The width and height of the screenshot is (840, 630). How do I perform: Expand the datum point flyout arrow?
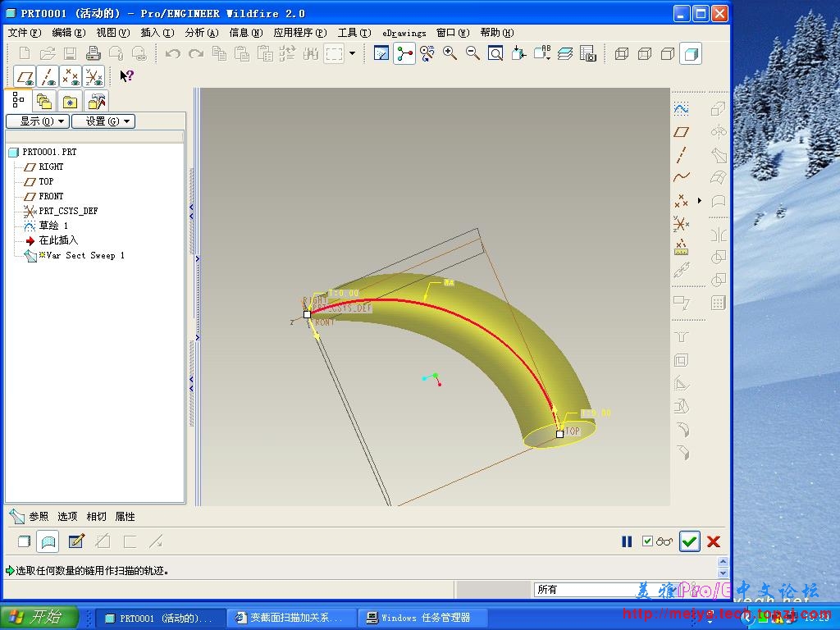[x=700, y=200]
